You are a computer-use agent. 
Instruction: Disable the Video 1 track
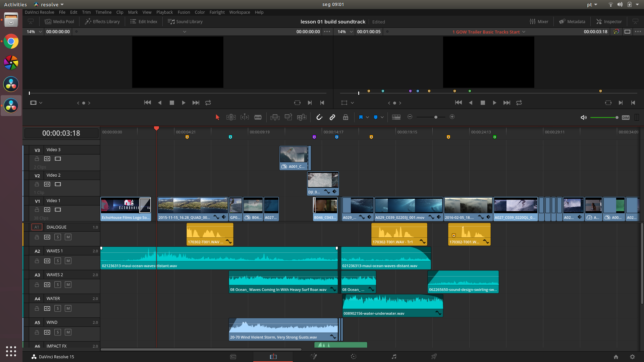(x=58, y=210)
